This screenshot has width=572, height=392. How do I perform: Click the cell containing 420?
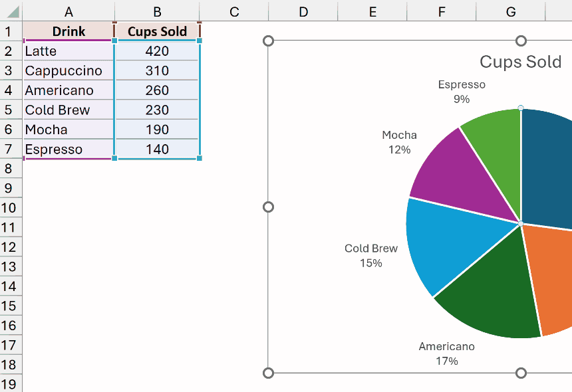pyautogui.click(x=157, y=51)
